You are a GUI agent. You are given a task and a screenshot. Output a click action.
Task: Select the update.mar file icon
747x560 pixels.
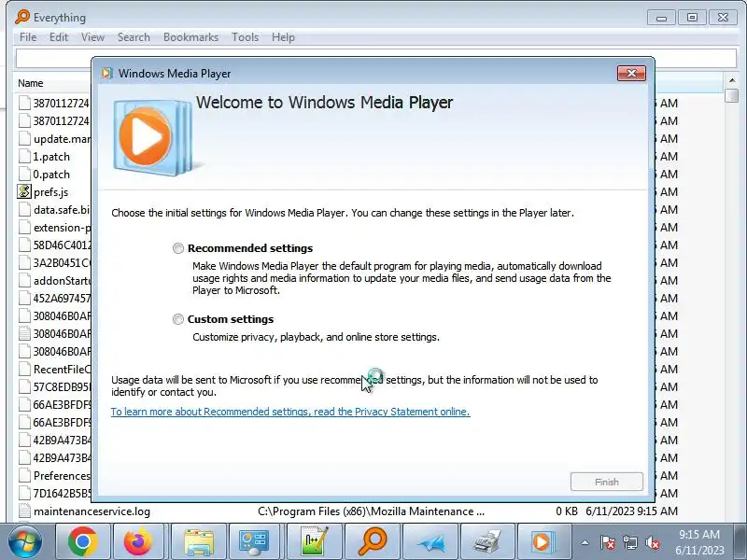pos(24,138)
